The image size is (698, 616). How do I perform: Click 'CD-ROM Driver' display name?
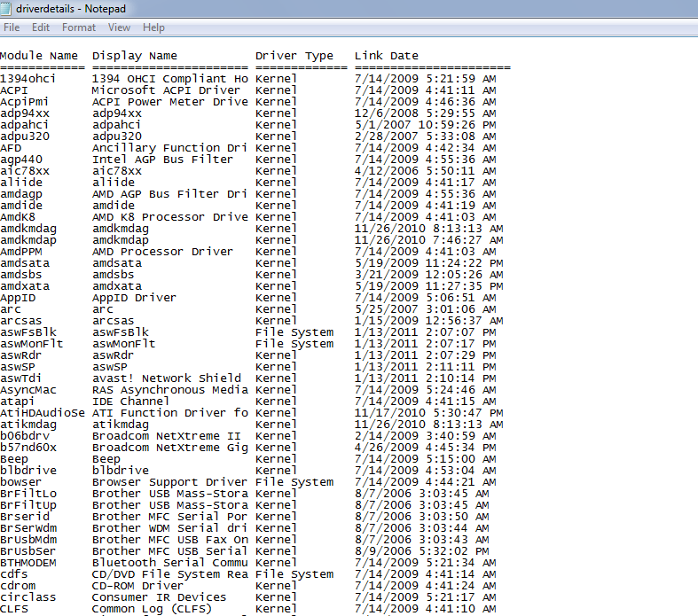coord(137,586)
